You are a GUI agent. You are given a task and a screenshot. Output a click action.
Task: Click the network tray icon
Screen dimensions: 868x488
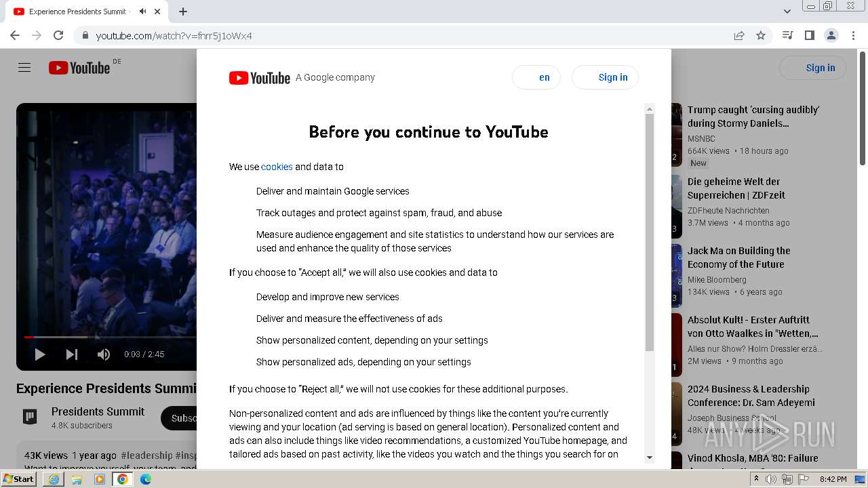click(x=787, y=479)
